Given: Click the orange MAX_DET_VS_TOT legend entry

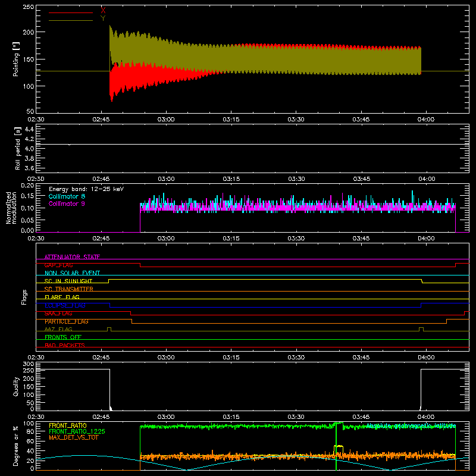Looking at the screenshot, I should (74, 437).
